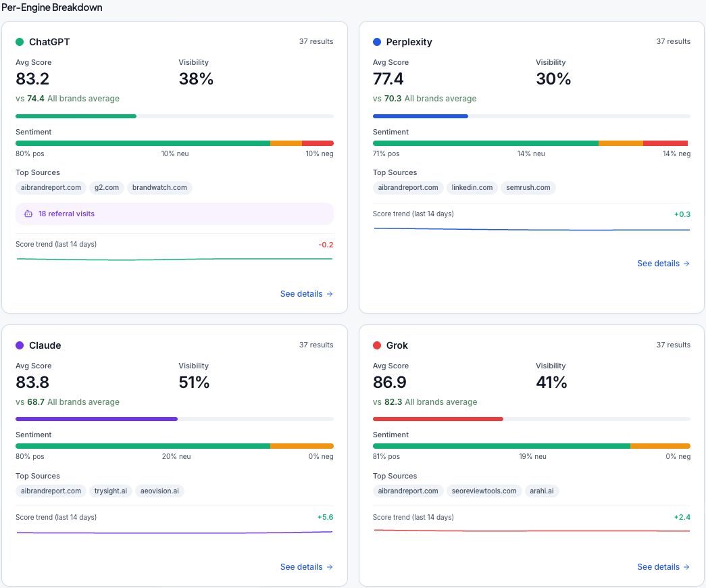Screen dimensions: 706x588
Task: Click the Perplexity blue dot icon
Action: click(x=377, y=42)
